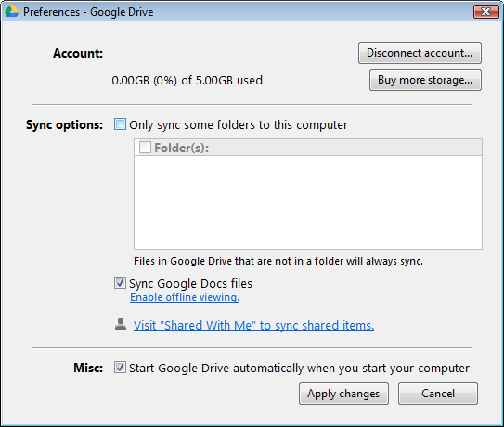Click the Google Drive logo in title bar
Viewport: 504px width, 427px height.
pos(12,11)
